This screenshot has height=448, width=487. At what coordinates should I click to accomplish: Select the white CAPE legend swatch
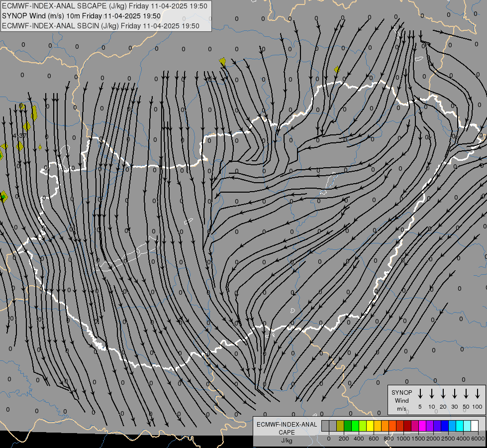(475, 426)
